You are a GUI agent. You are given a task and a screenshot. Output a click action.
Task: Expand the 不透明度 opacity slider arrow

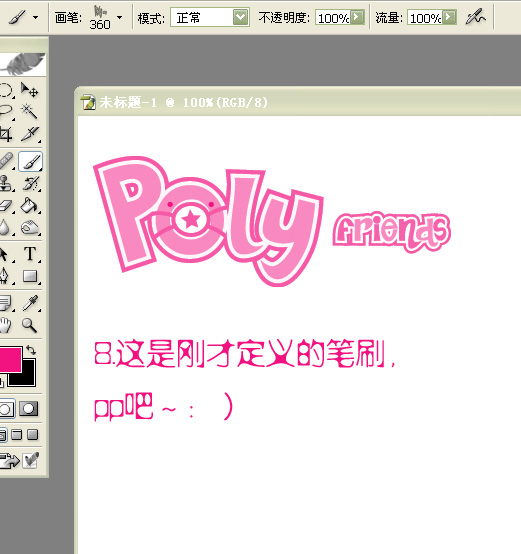tap(357, 17)
